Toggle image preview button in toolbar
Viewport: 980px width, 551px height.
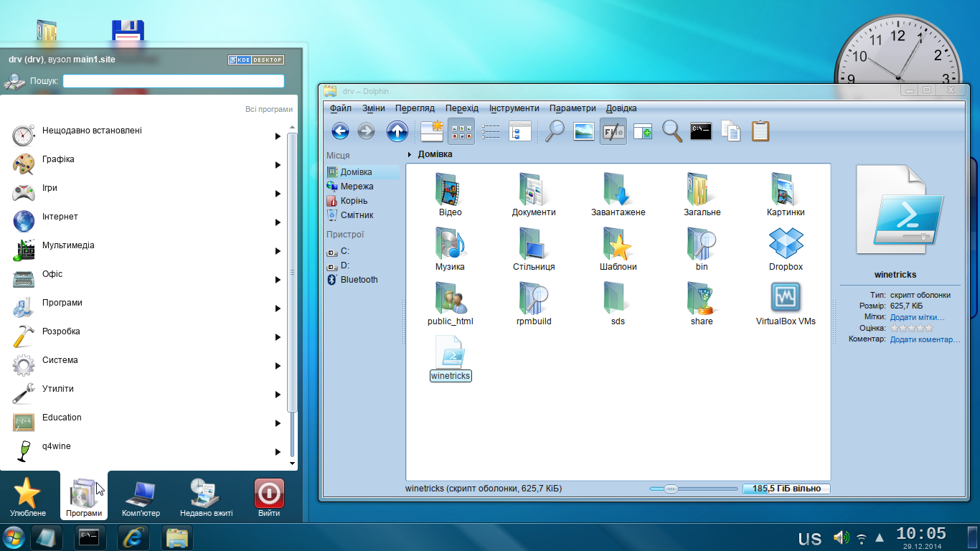click(583, 131)
